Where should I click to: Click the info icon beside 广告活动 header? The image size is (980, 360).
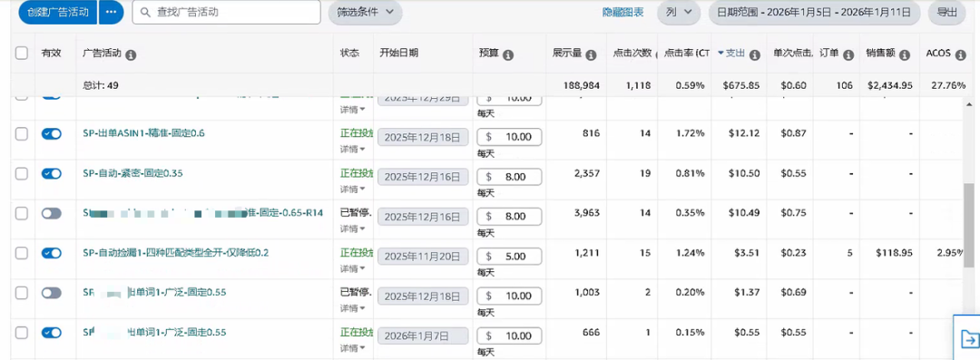pyautogui.click(x=131, y=55)
